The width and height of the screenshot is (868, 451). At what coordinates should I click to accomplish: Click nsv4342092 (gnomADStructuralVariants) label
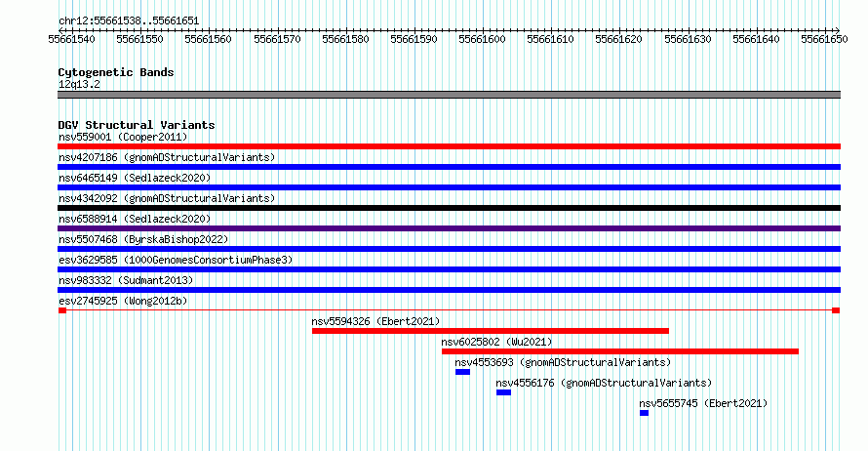coord(167,198)
